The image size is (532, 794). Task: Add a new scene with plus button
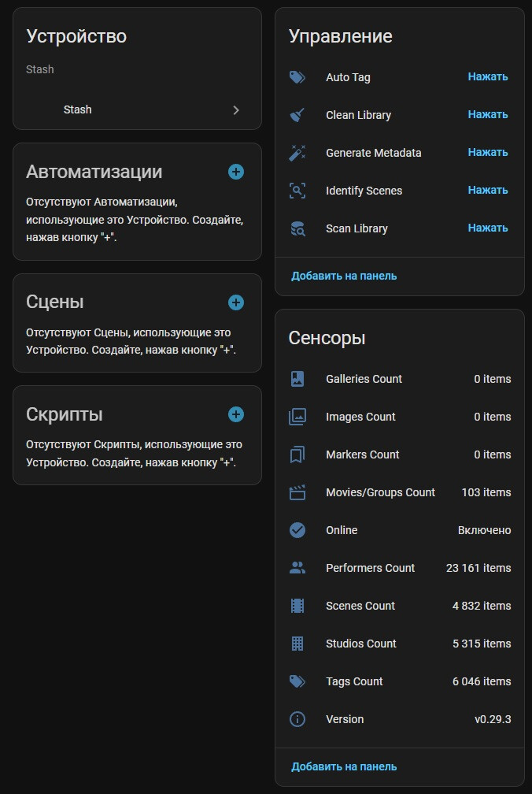point(236,302)
